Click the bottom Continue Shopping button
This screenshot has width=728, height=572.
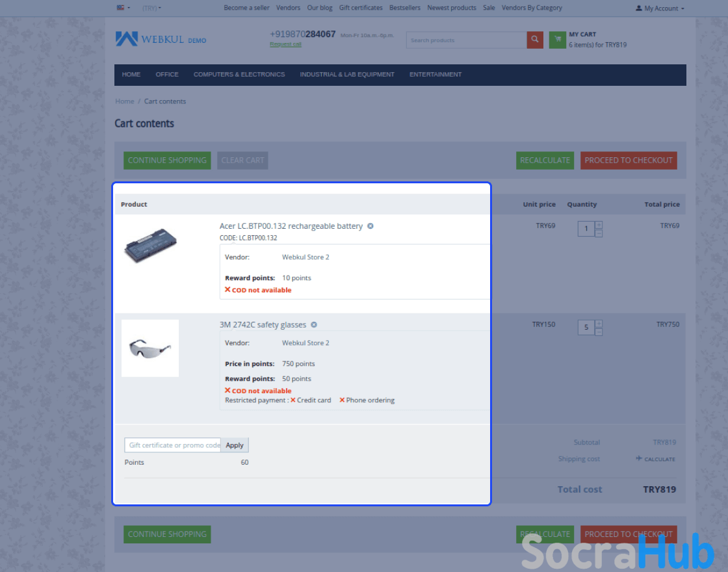(167, 534)
